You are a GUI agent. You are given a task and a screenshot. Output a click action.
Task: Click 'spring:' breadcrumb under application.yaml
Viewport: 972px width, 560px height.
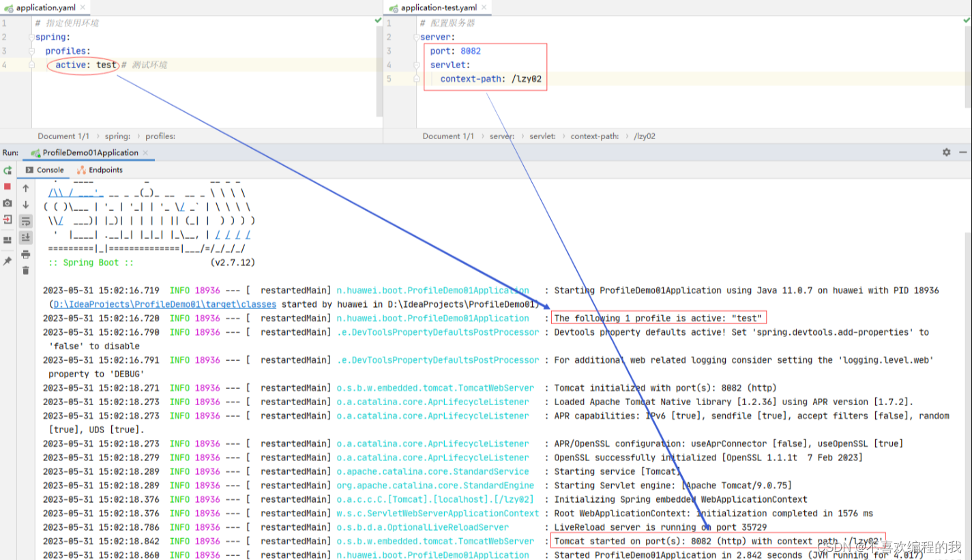coord(117,136)
